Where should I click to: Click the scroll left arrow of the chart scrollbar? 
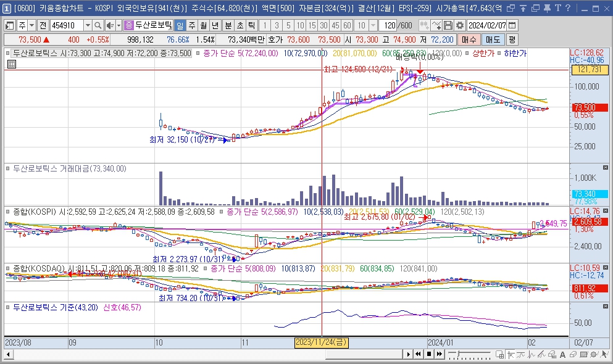click(8, 355)
